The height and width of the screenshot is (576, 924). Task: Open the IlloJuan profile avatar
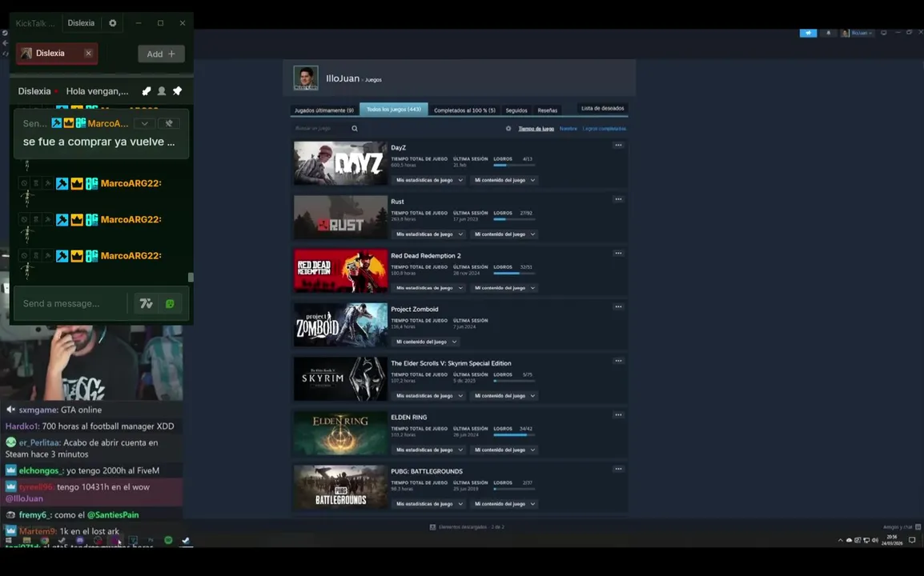306,78
